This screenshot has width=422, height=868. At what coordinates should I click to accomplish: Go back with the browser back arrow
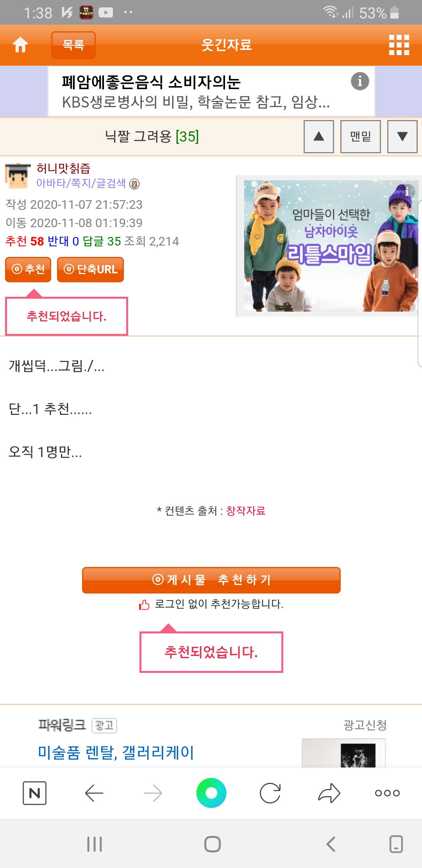coord(94,793)
